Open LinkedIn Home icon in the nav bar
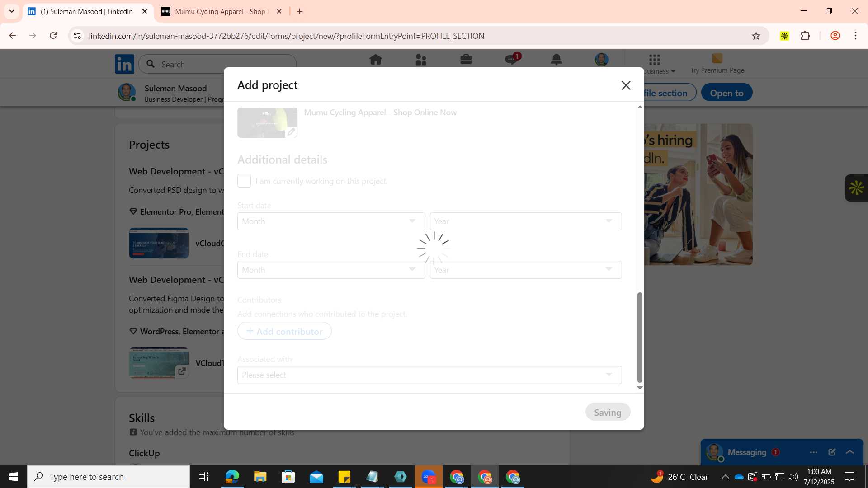The height and width of the screenshot is (488, 868). pyautogui.click(x=375, y=60)
